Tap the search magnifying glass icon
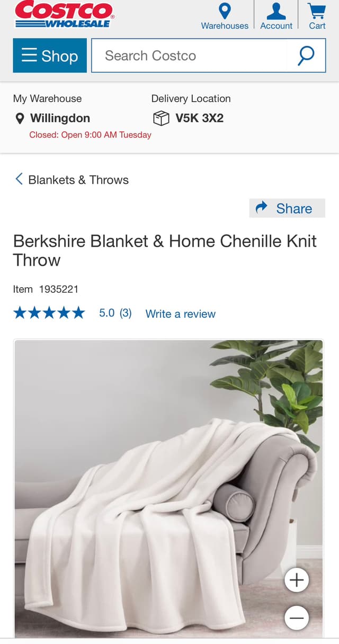The width and height of the screenshot is (339, 644). 306,56
